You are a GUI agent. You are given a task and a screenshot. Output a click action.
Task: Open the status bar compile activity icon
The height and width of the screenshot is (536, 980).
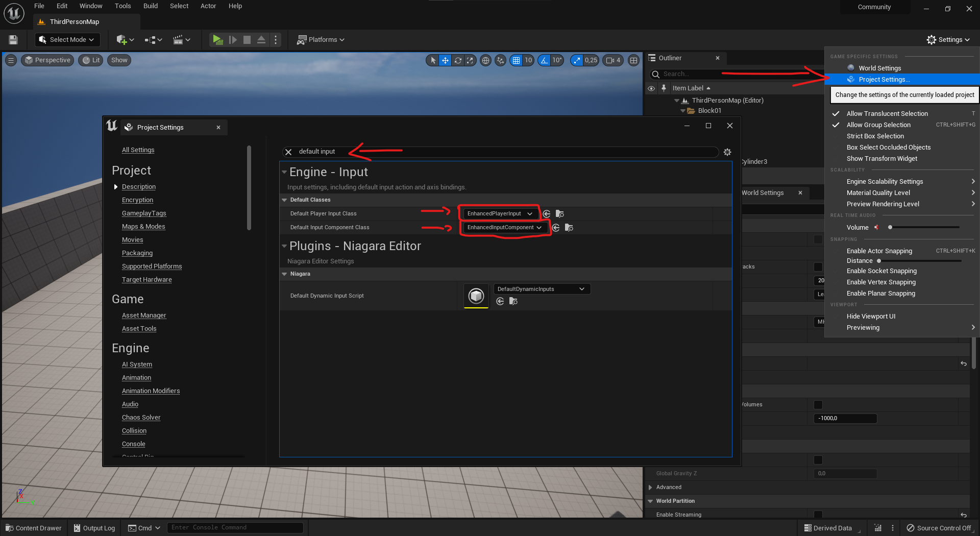878,528
